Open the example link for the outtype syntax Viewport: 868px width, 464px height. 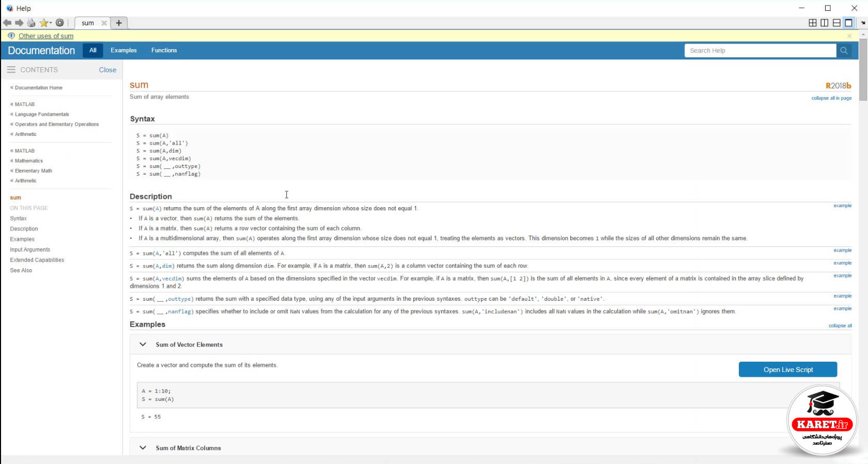click(842, 296)
